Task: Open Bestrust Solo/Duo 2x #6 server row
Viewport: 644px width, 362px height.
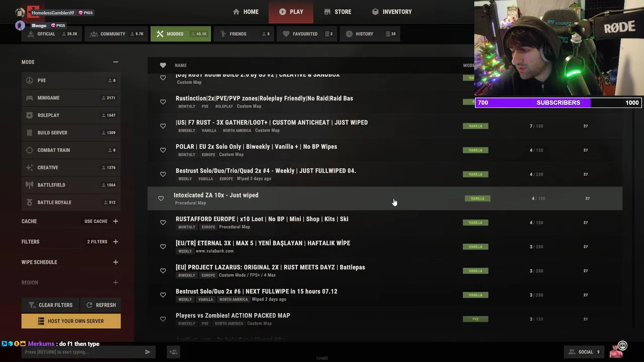Action: tap(385, 295)
